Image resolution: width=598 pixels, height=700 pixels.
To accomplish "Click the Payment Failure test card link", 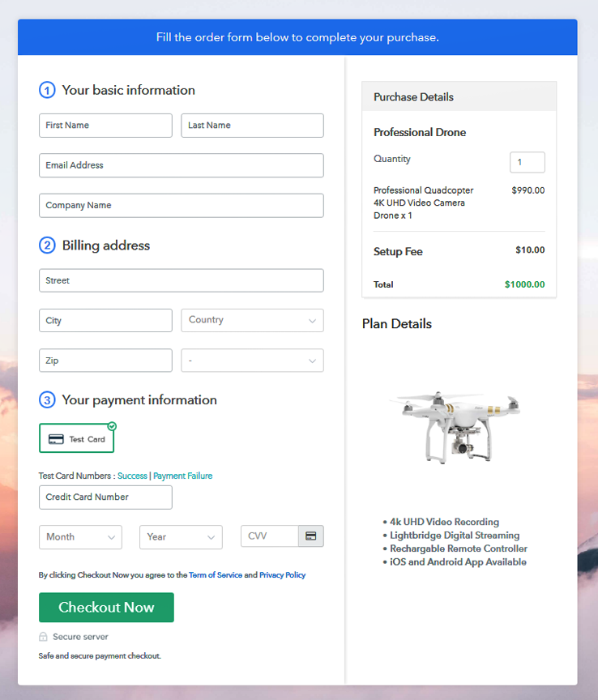I will point(183,476).
